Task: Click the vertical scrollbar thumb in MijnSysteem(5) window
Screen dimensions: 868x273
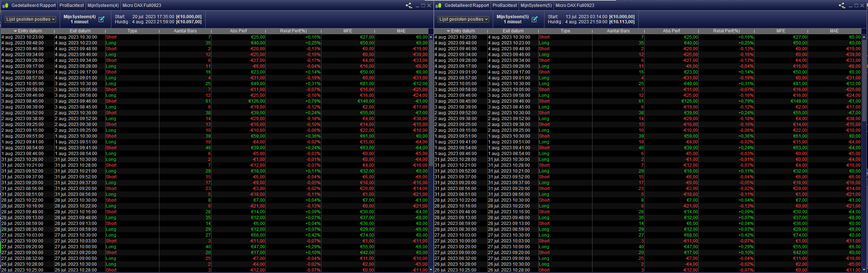Action: pos(864,80)
